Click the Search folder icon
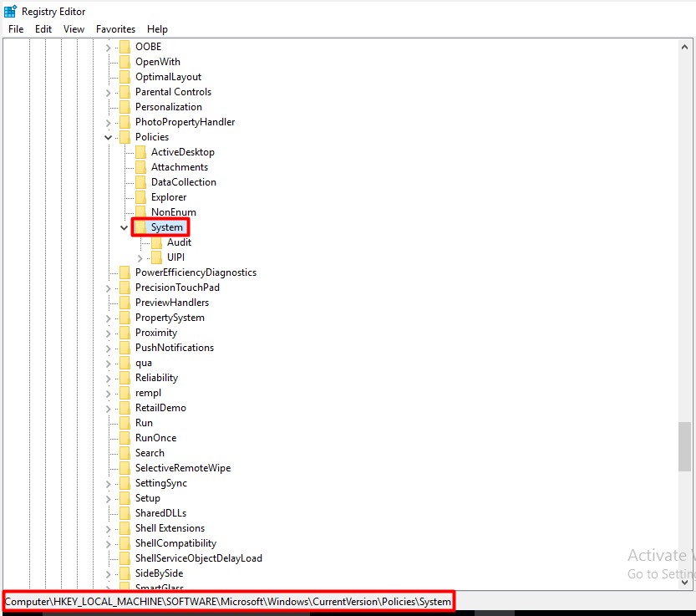This screenshot has width=696, height=616. point(125,453)
